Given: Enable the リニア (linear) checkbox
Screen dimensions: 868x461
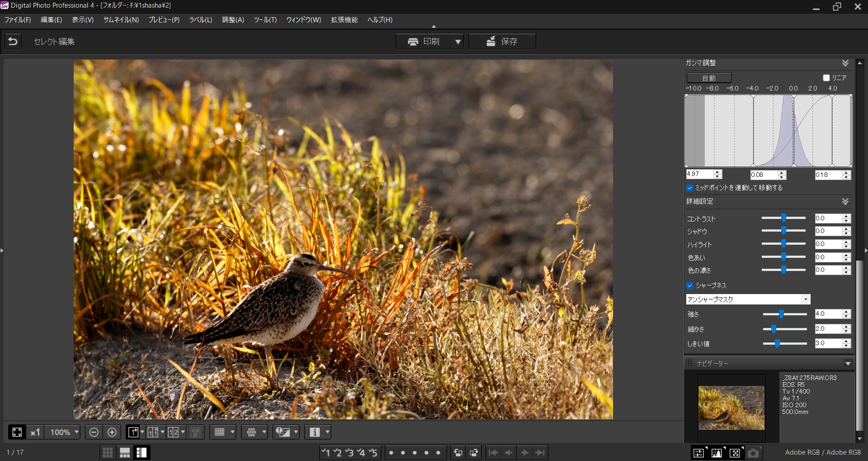Looking at the screenshot, I should click(826, 78).
